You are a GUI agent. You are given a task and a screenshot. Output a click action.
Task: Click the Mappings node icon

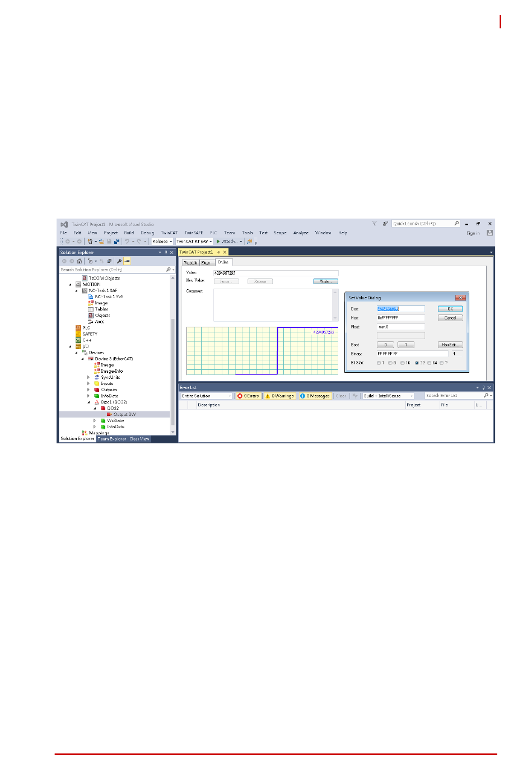coord(85,433)
